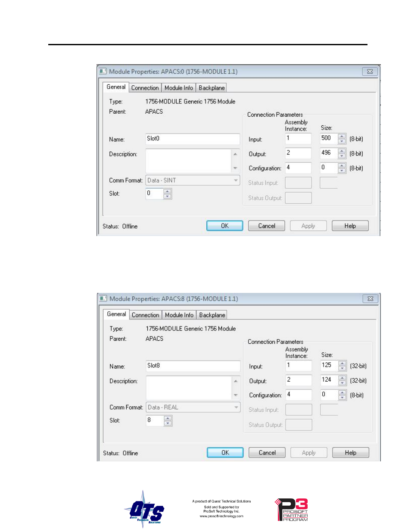Click Apply in the APACS:8 dialog
Image resolution: width=411 pixels, height=532 pixels.
[x=309, y=453]
